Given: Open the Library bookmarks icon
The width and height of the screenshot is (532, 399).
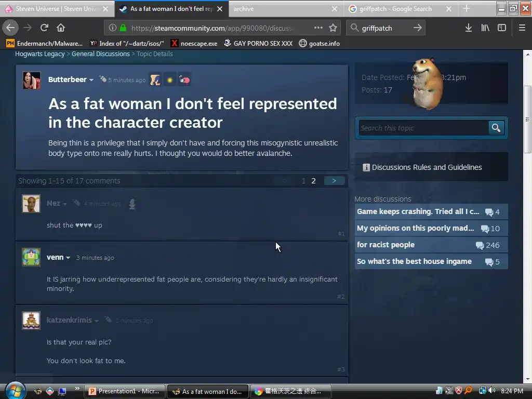Looking at the screenshot, I should [x=485, y=28].
